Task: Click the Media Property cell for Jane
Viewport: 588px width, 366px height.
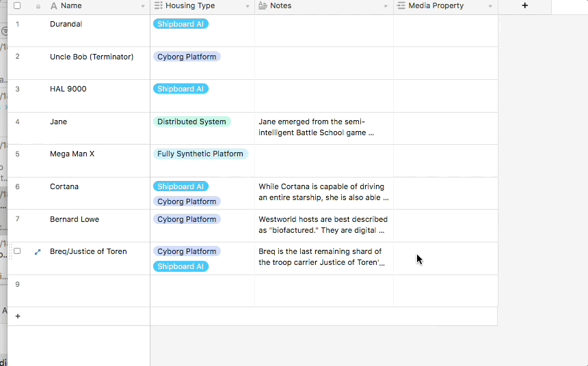Action: pos(446,128)
